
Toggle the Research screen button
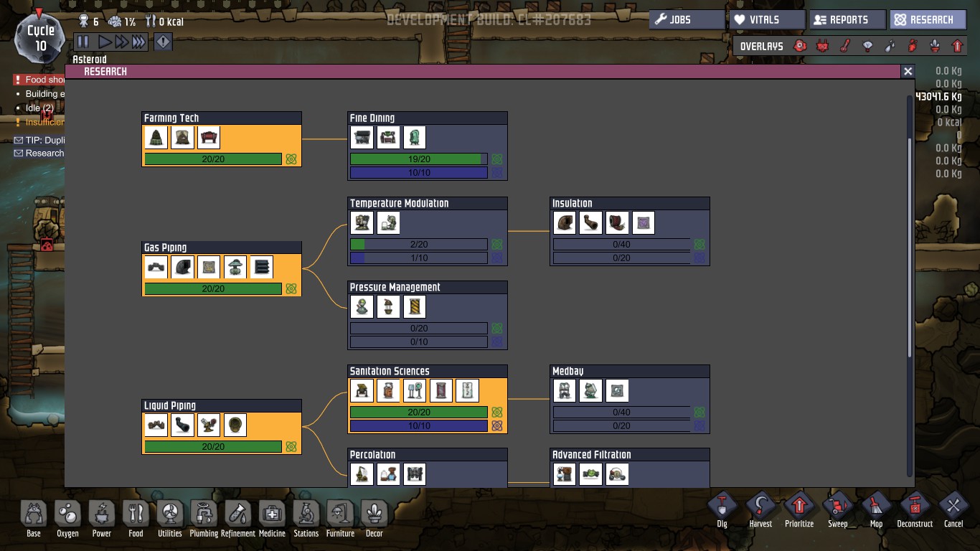pos(928,20)
